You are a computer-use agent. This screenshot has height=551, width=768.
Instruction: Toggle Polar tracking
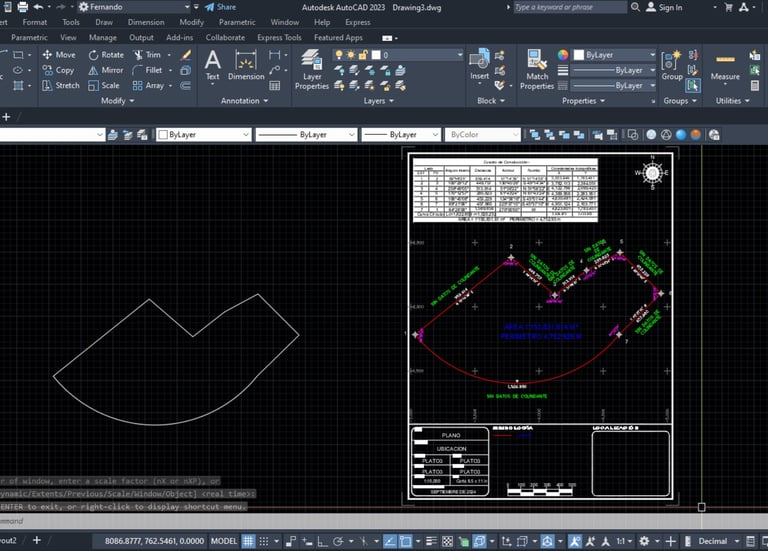tap(338, 541)
